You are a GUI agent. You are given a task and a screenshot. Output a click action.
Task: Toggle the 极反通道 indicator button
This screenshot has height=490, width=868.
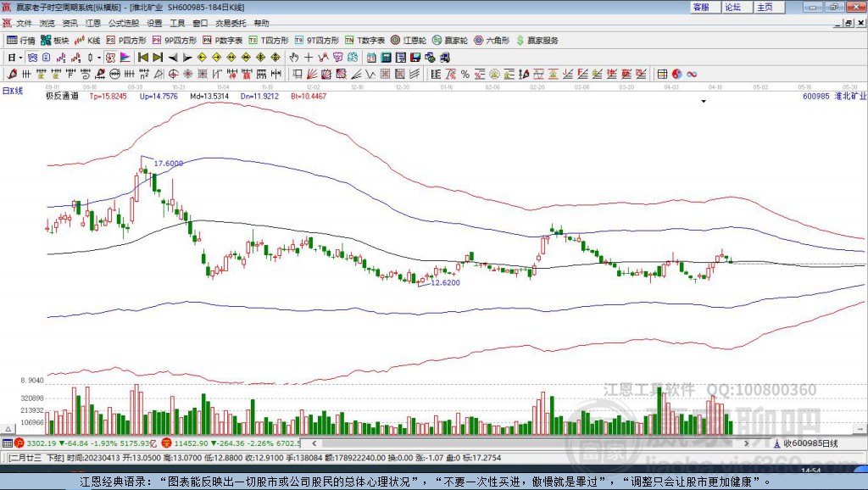[x=62, y=96]
